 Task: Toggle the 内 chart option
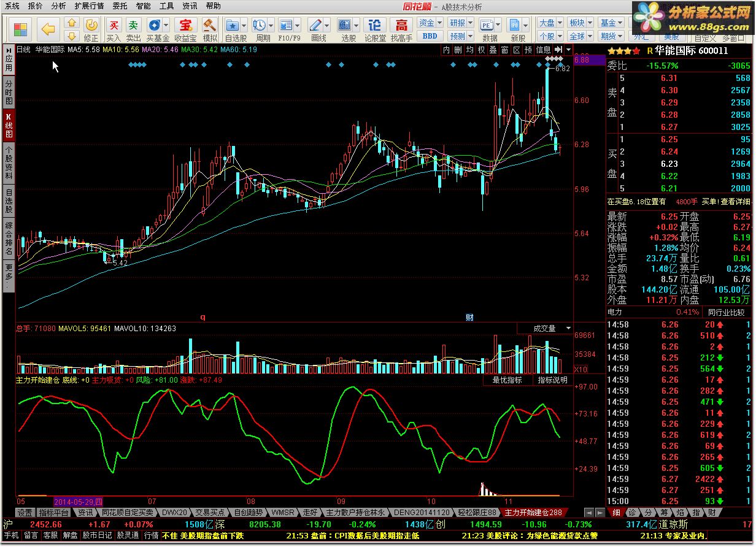click(x=447, y=50)
